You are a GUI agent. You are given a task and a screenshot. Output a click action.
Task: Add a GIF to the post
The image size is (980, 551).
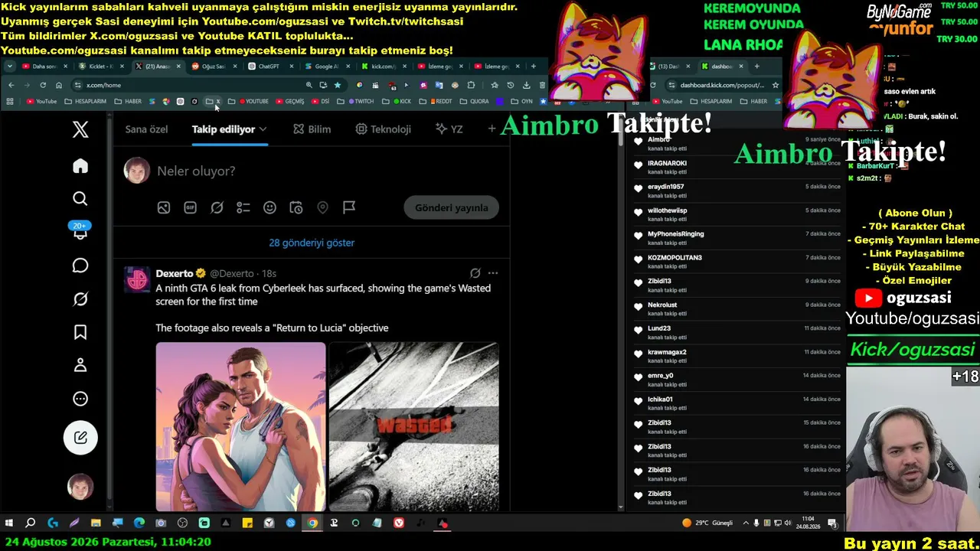click(x=190, y=207)
